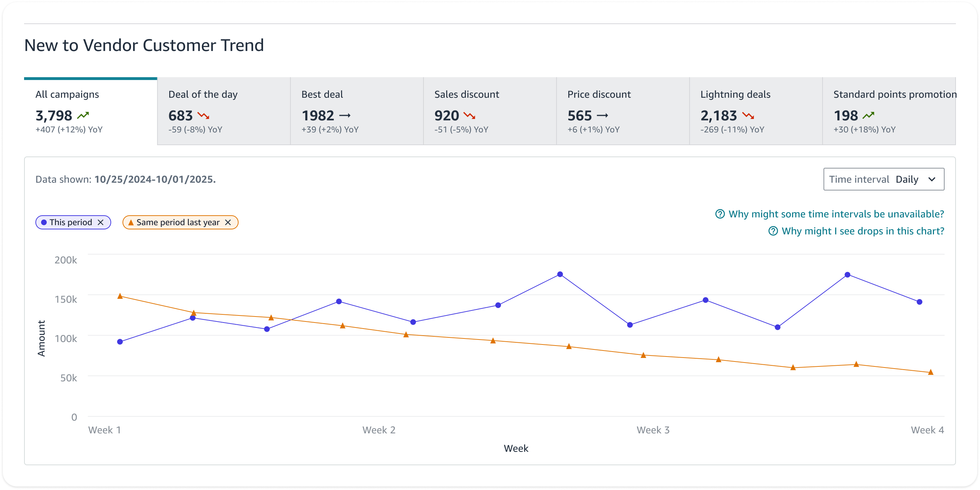Click the '+407 (+12%) YoY' text
This screenshot has width=980, height=490.
(x=69, y=129)
